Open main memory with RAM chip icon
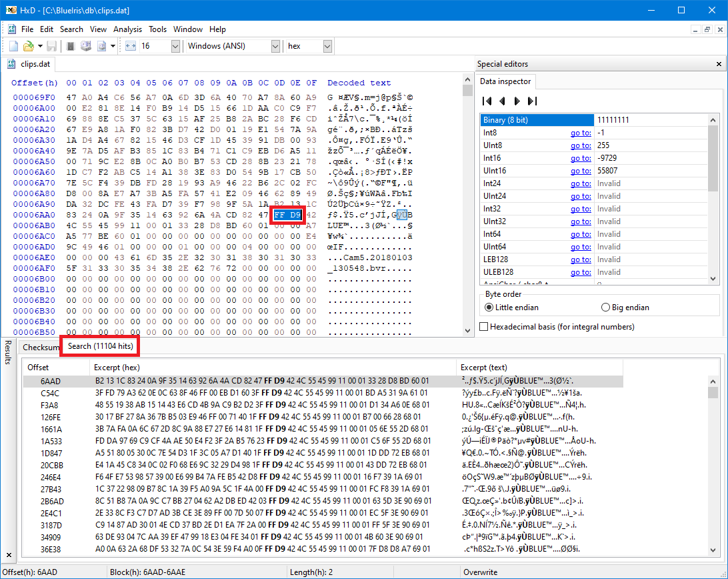The width and height of the screenshot is (728, 579). pyautogui.click(x=71, y=46)
